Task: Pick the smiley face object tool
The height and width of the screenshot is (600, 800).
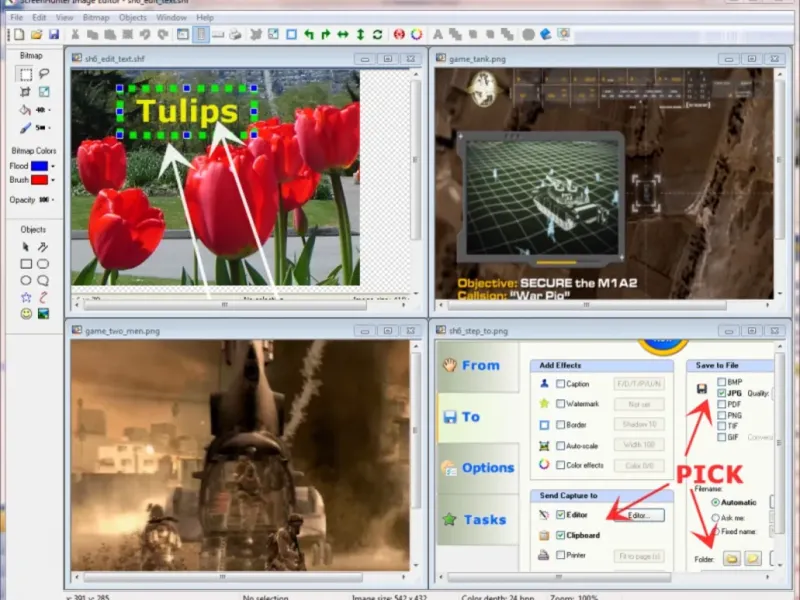Action: click(x=26, y=314)
